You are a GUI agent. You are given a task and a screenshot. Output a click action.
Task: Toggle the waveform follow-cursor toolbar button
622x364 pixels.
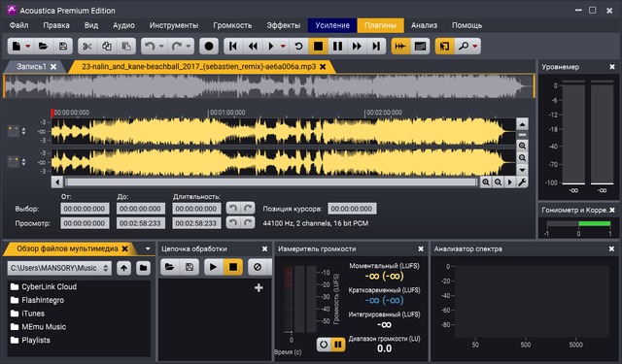[400, 47]
